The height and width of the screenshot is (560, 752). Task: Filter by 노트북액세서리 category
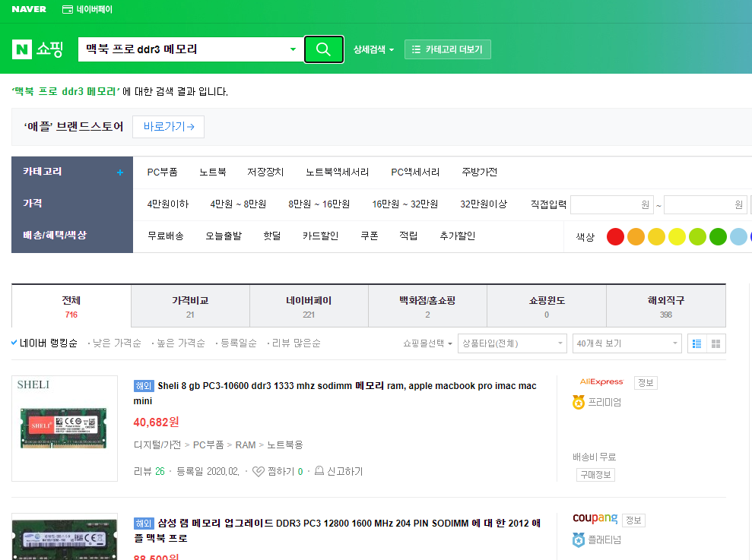tap(337, 172)
